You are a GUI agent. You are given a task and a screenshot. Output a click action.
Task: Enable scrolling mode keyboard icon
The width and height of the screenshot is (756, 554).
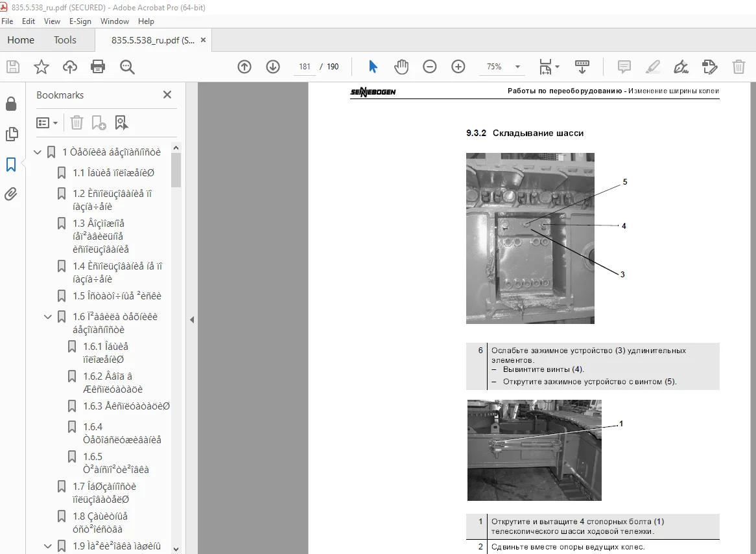(x=582, y=67)
